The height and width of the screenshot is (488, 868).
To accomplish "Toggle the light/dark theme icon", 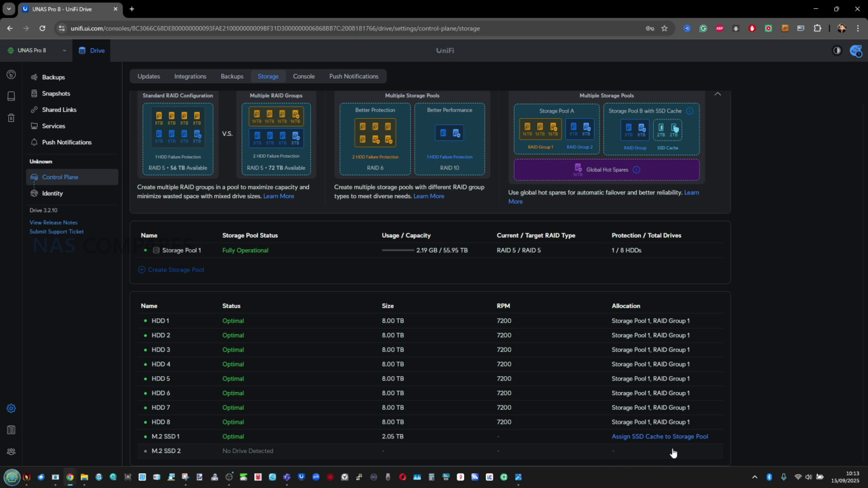I will tap(837, 50).
